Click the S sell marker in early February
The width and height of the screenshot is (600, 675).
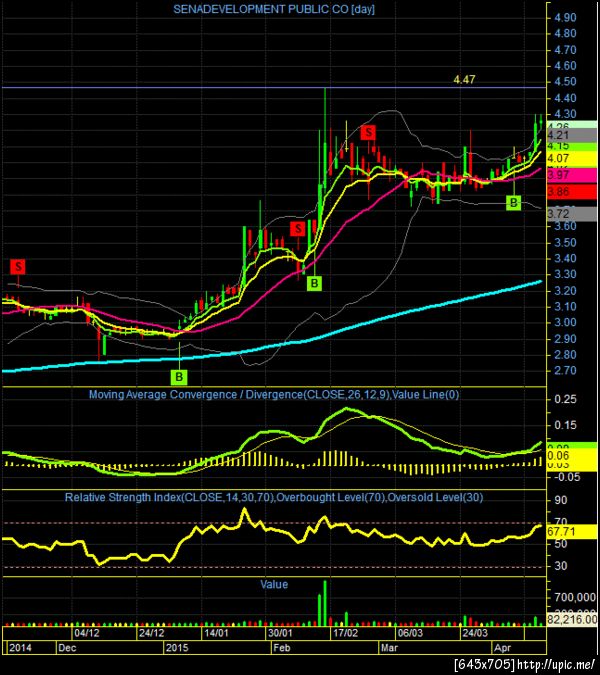tap(297, 229)
